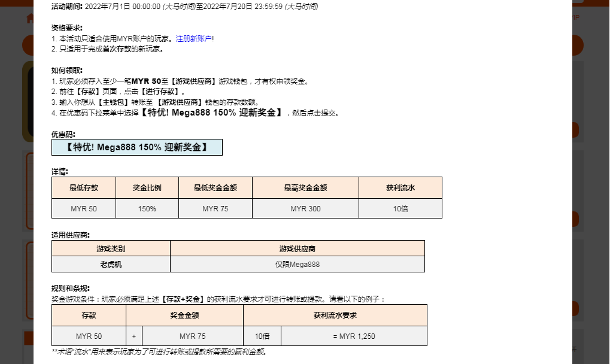Click the plus sign cell in example table
This screenshot has height=364, width=613.
click(134, 336)
